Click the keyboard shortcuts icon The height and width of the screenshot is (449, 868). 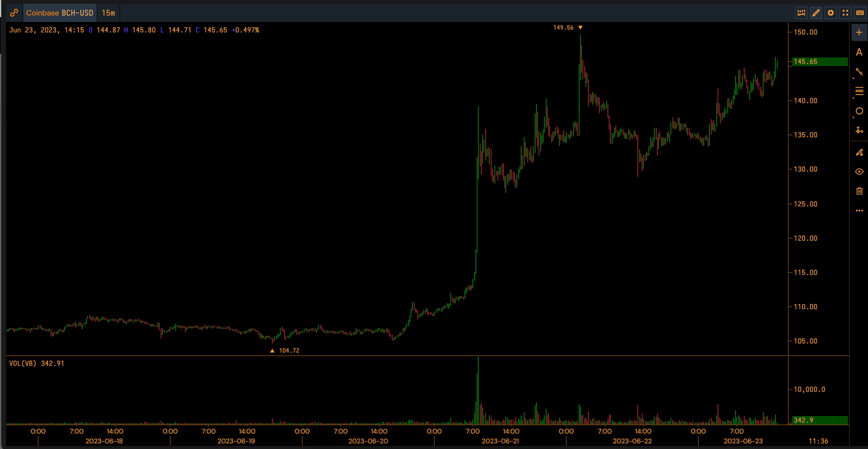click(860, 13)
